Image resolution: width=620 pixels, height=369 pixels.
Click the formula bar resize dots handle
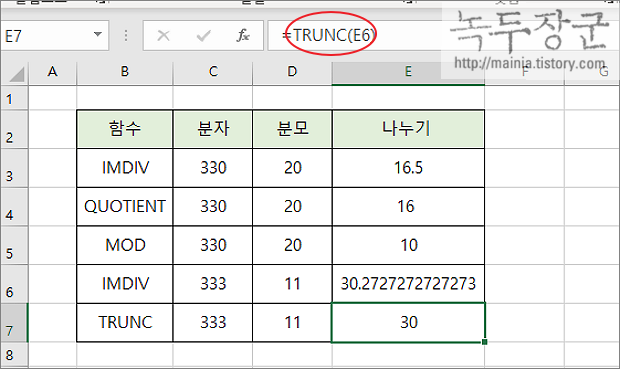click(126, 36)
